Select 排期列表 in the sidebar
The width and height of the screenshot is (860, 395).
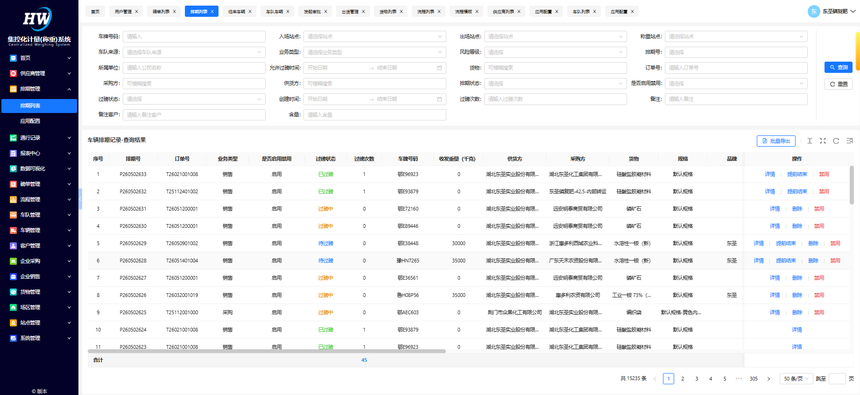coord(39,106)
